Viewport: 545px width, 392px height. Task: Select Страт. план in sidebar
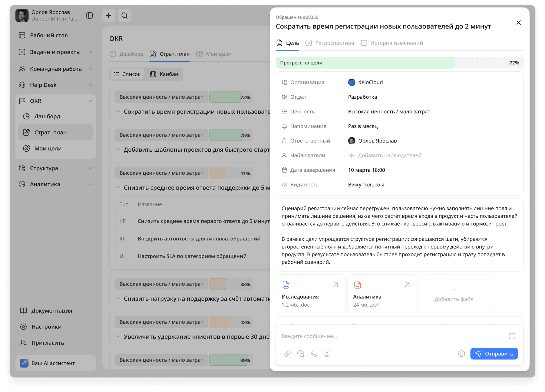click(x=56, y=132)
